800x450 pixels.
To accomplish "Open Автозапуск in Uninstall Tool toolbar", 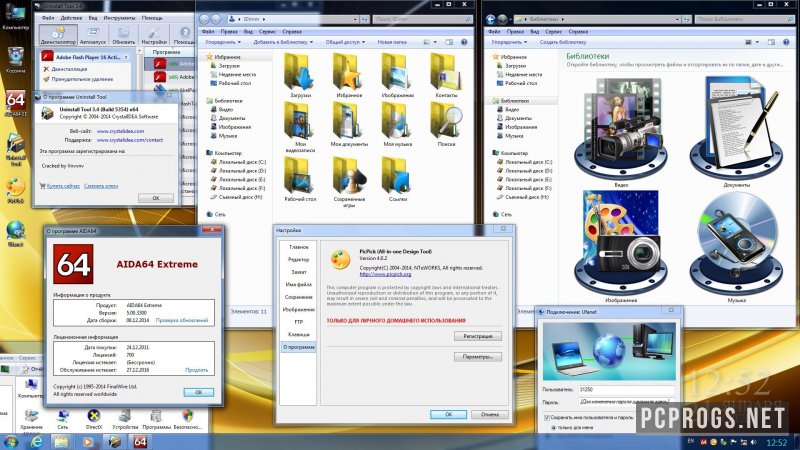I will point(93,35).
